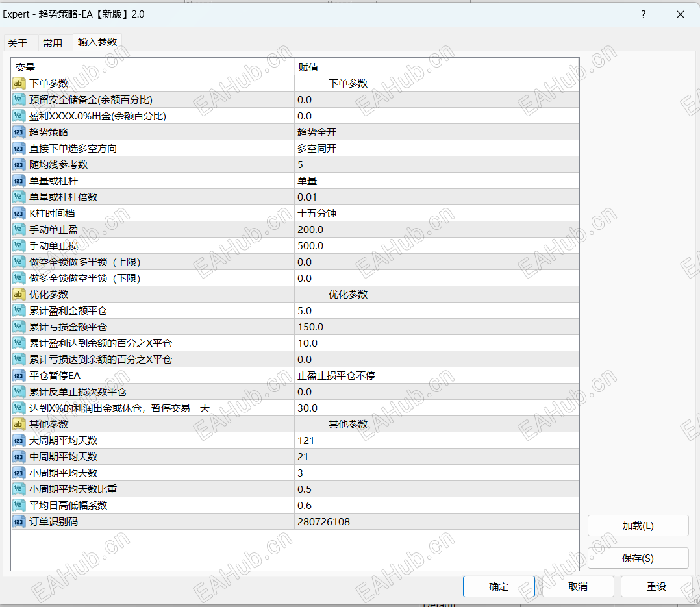This screenshot has width=700, height=607.
Task: Click the 123 icon beside 订单识别码
Action: [18, 521]
